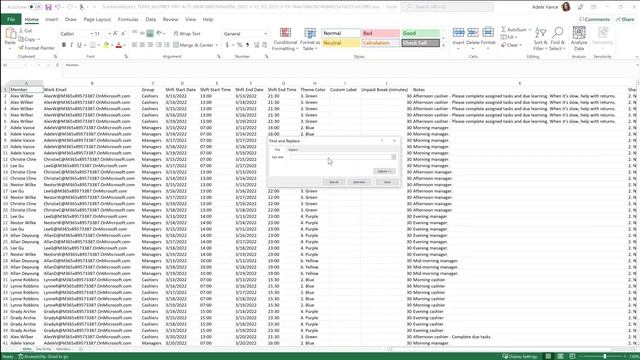Open the File tab
This screenshot has height=360, width=640.
(x=11, y=19)
